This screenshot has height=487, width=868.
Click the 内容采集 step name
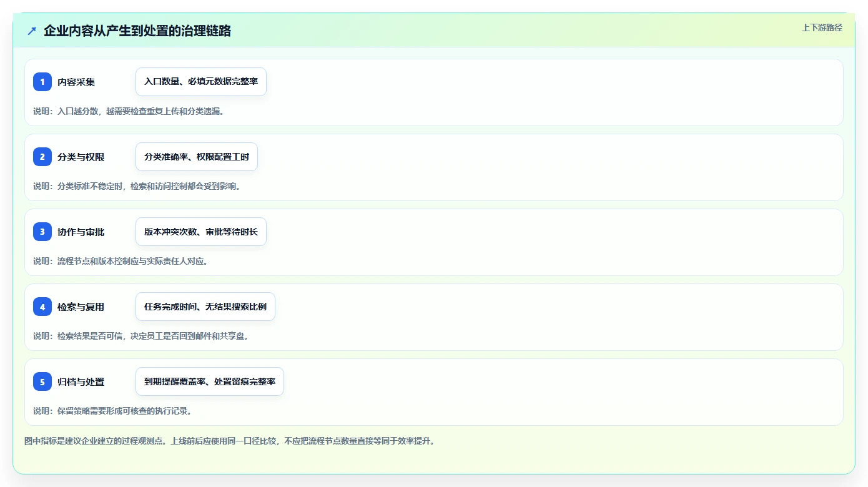pyautogui.click(x=76, y=82)
